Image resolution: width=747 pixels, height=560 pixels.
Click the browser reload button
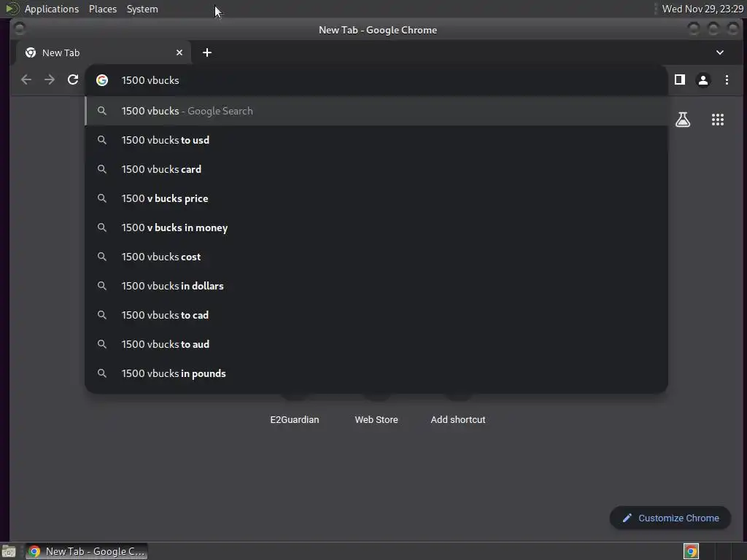coord(73,80)
